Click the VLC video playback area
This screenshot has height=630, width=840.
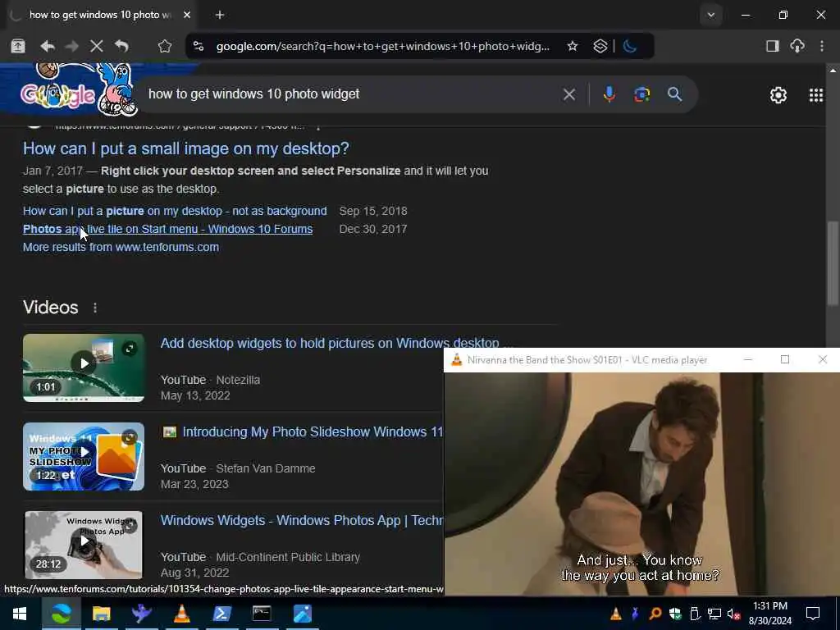641,484
